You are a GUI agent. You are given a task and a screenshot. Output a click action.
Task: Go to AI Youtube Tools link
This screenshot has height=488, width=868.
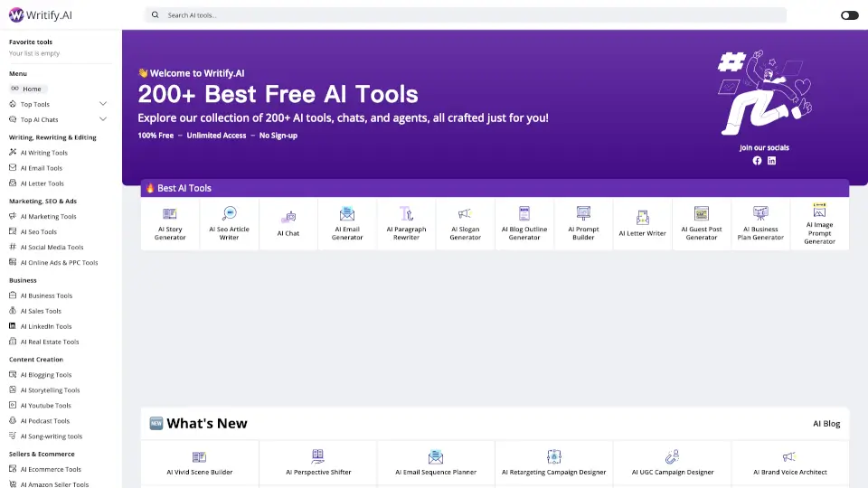coord(45,406)
